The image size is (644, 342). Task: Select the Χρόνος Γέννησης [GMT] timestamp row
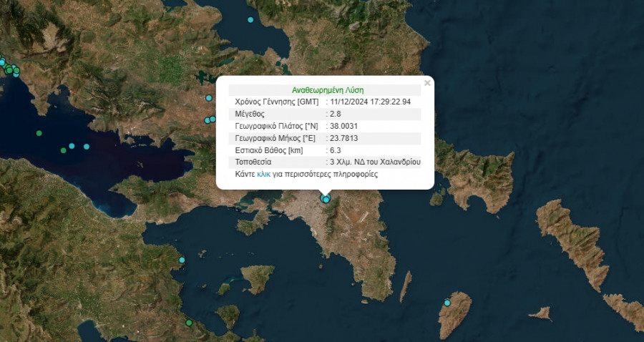[x=324, y=102]
